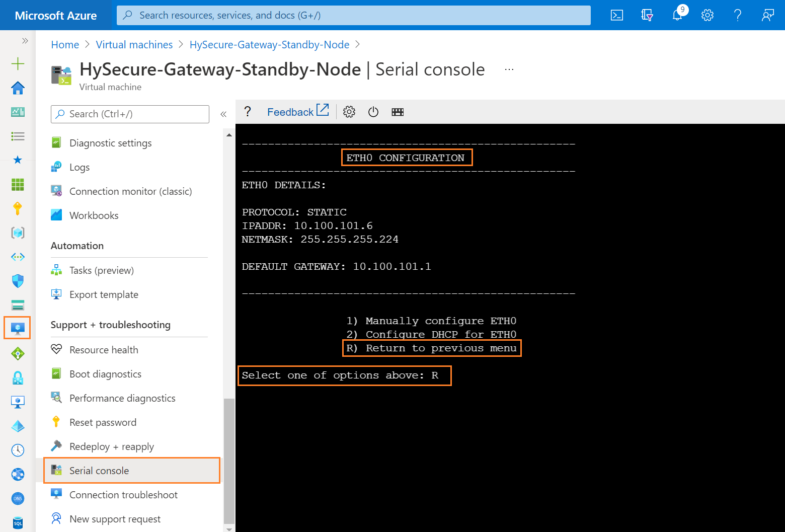Image resolution: width=785 pixels, height=532 pixels.
Task: Open Virtual networks icon in sidebar
Action: (x=18, y=257)
